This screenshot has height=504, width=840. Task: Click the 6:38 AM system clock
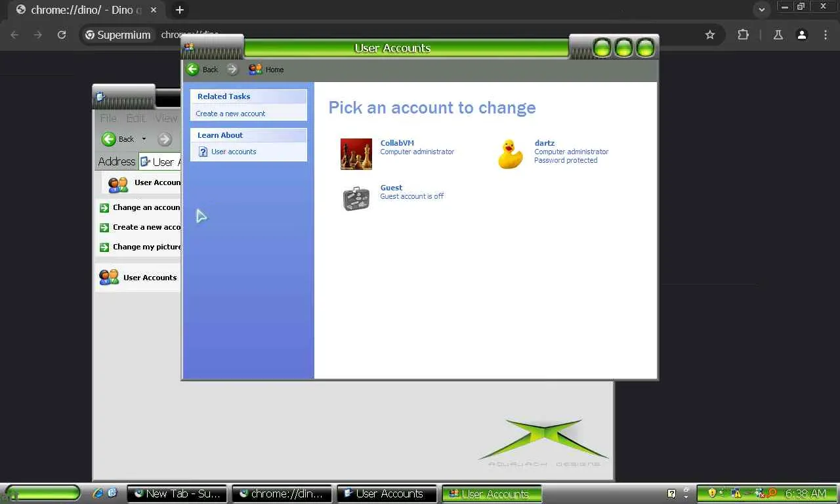(x=806, y=493)
